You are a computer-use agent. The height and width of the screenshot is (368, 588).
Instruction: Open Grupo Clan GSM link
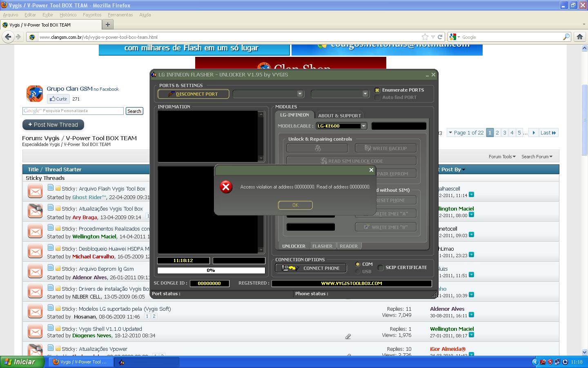69,89
